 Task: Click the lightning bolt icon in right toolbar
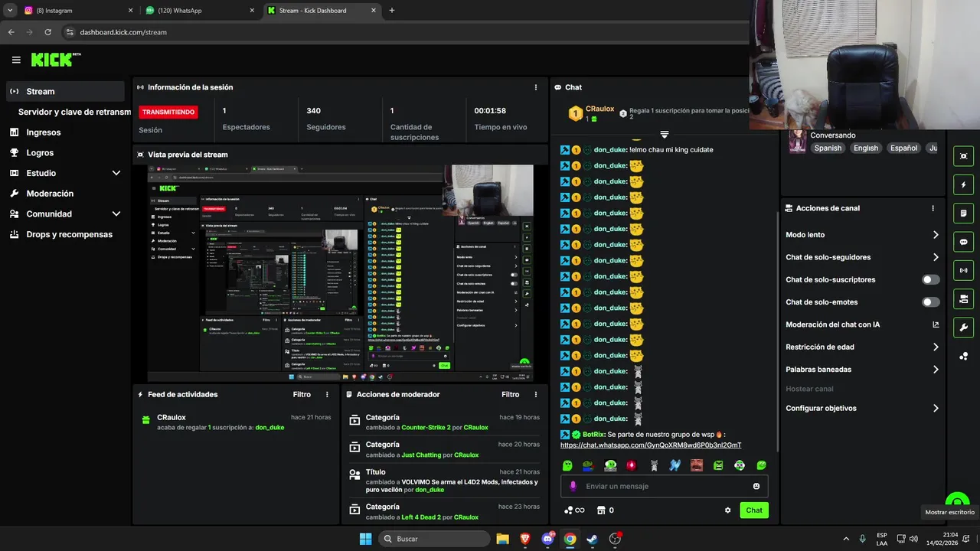coord(963,184)
